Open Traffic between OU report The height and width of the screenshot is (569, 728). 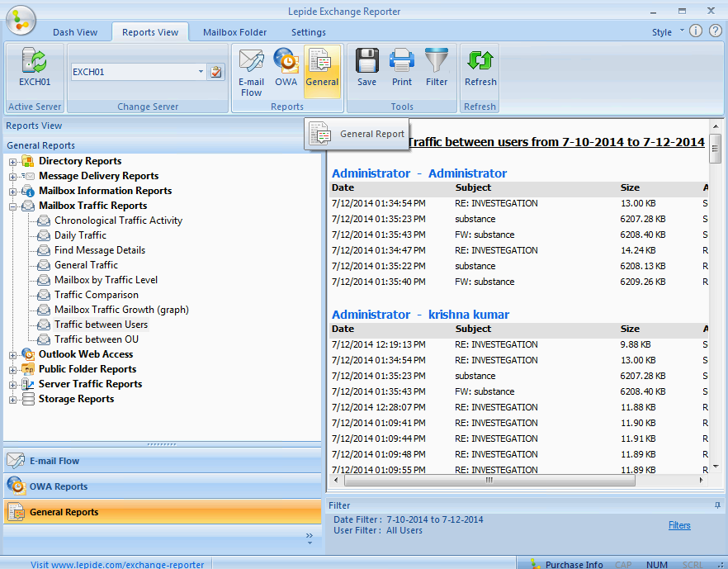(97, 339)
